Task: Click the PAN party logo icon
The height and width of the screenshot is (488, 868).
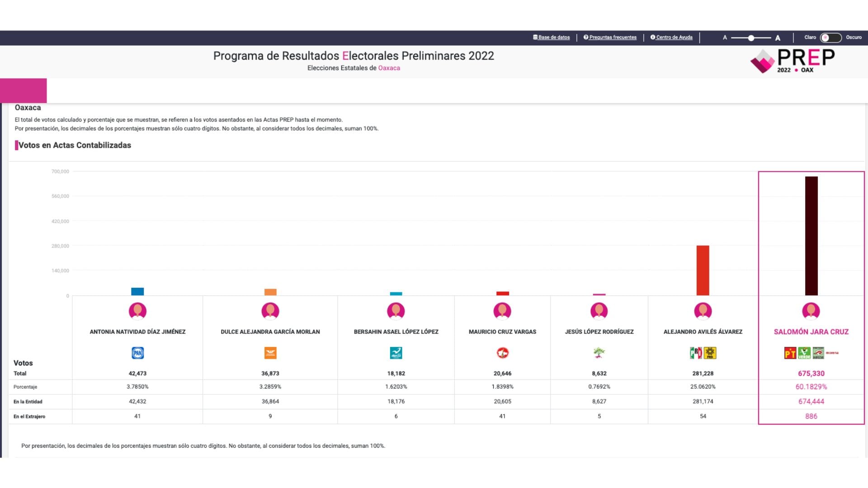Action: [137, 353]
